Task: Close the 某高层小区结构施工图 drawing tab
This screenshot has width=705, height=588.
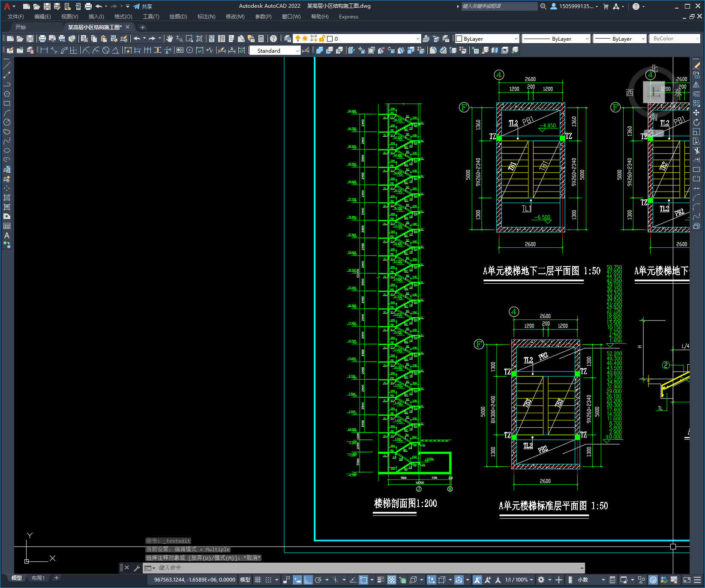Action: (128, 27)
